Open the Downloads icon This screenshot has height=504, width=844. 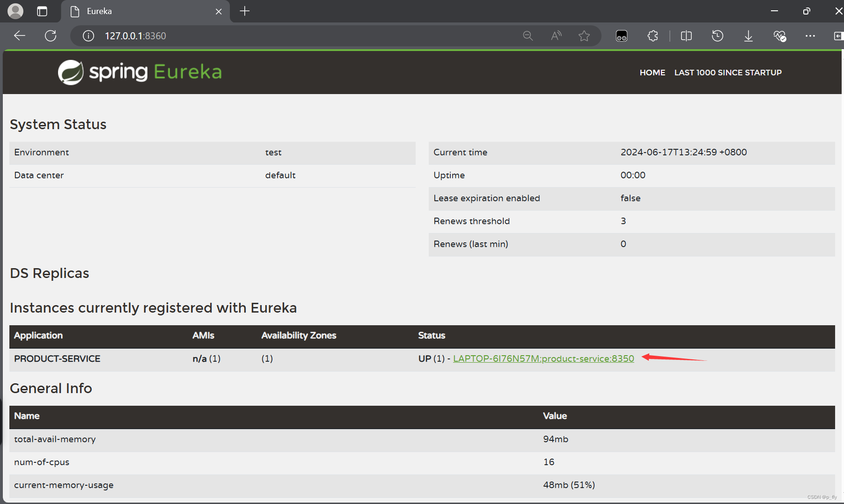pos(749,36)
